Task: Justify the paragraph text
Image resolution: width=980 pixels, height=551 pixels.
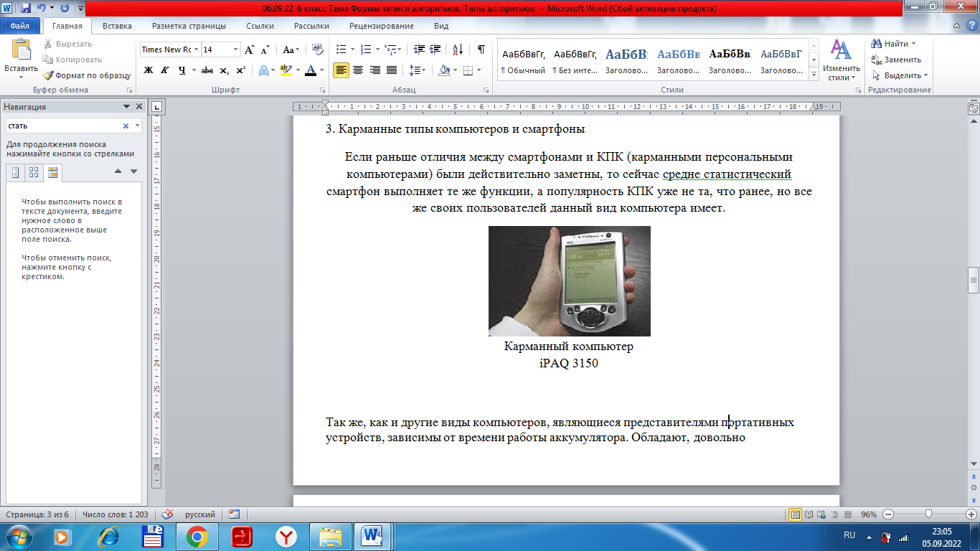Action: pyautogui.click(x=392, y=70)
